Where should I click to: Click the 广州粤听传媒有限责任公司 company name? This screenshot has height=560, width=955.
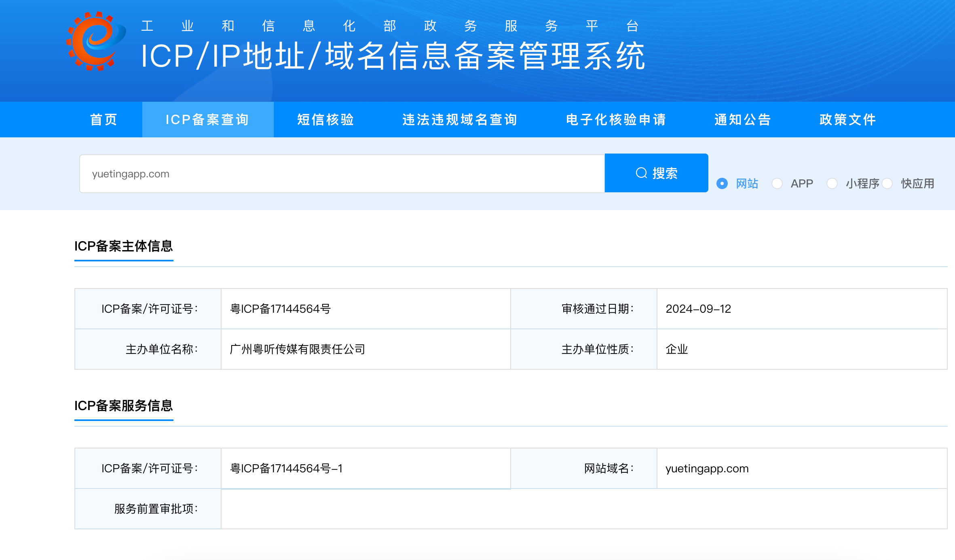pos(298,349)
